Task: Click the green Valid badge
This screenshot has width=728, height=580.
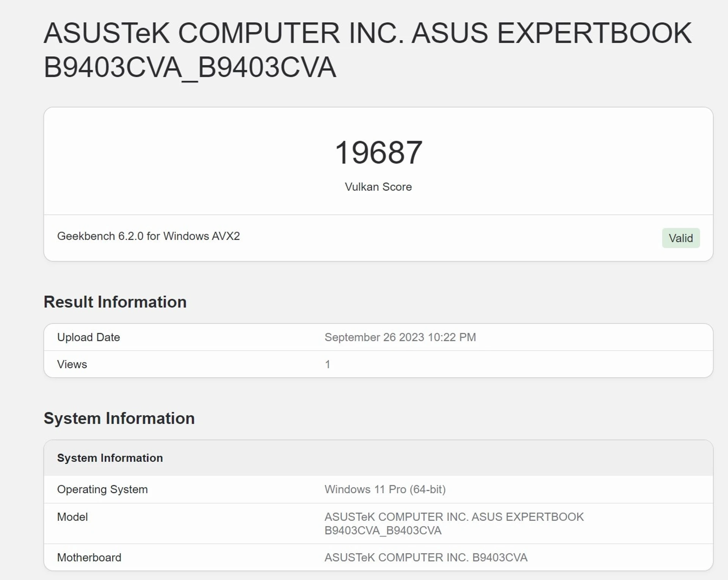Action: click(681, 238)
